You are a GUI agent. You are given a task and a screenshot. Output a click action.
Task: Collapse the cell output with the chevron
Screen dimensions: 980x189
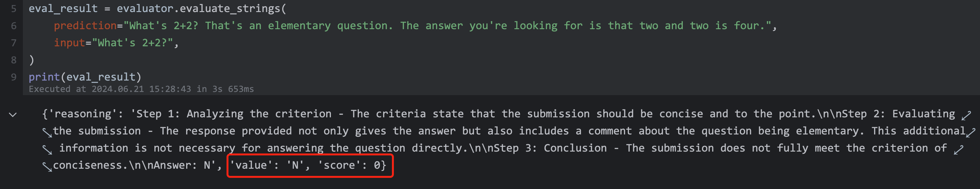tap(13, 114)
